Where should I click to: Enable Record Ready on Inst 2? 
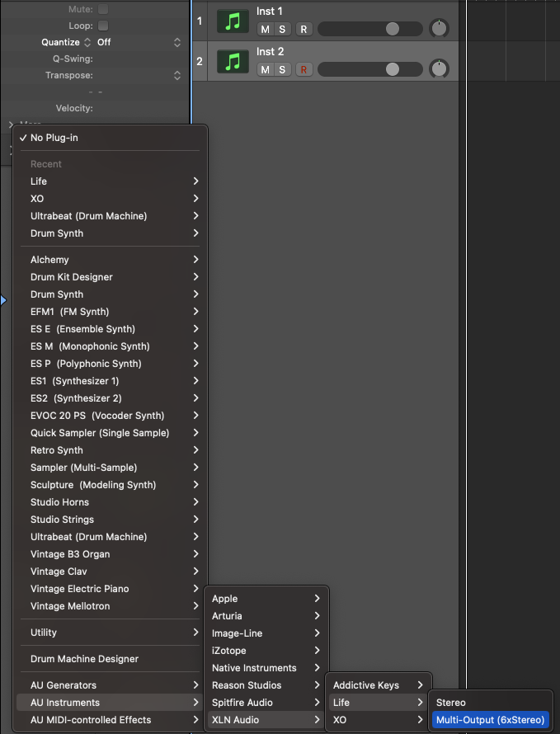(x=304, y=69)
